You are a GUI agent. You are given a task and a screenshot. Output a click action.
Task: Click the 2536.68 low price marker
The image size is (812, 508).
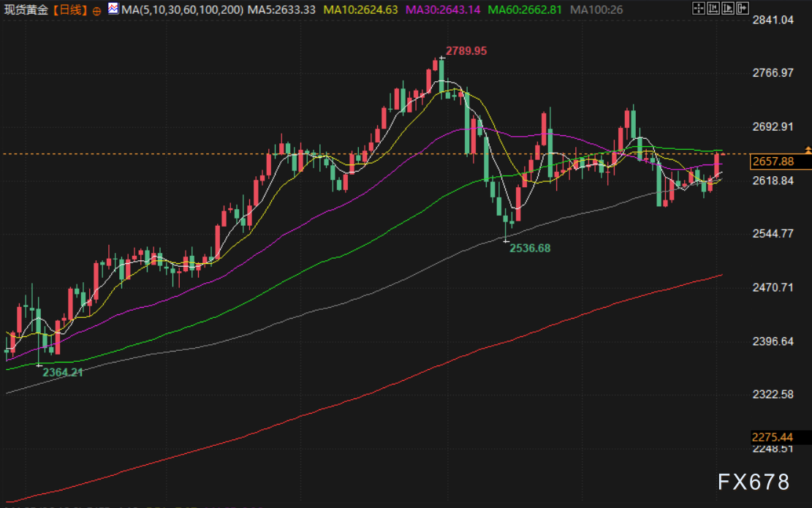click(x=530, y=249)
